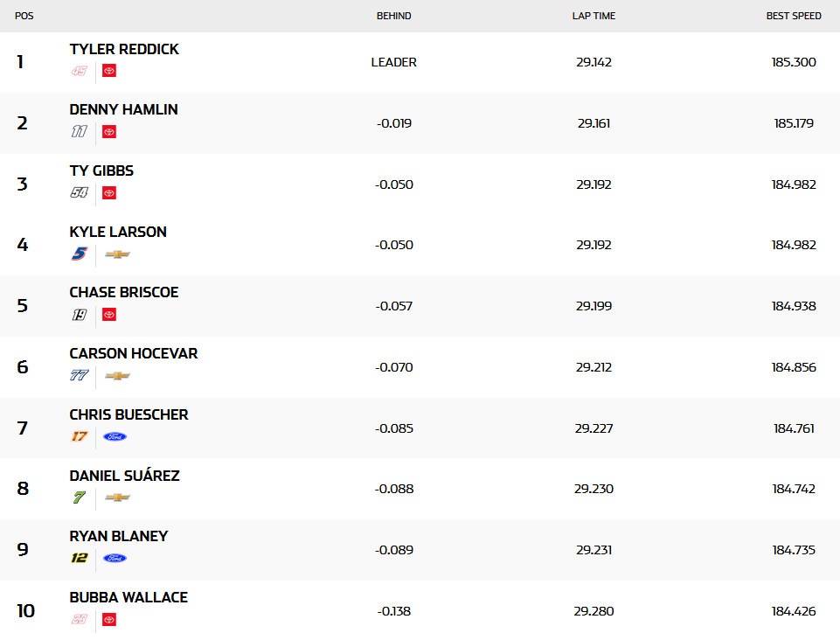This screenshot has width=840, height=640.
Task: Open Denny Hamlin's driver name link
Action: pos(123,110)
